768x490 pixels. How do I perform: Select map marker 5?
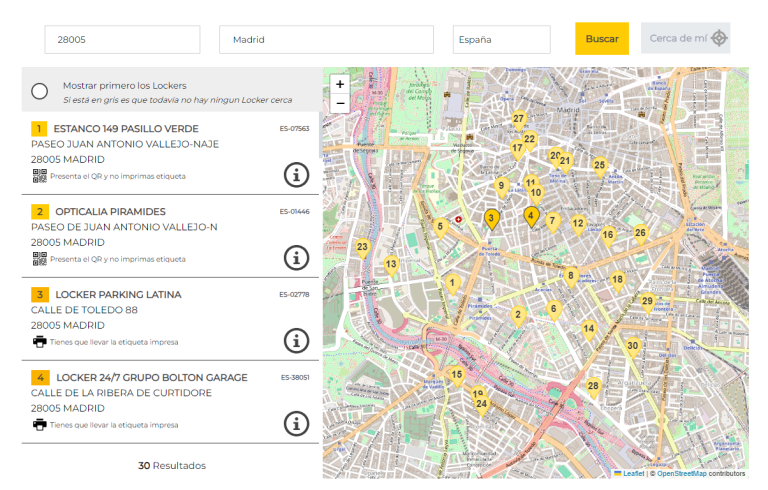pos(440,228)
